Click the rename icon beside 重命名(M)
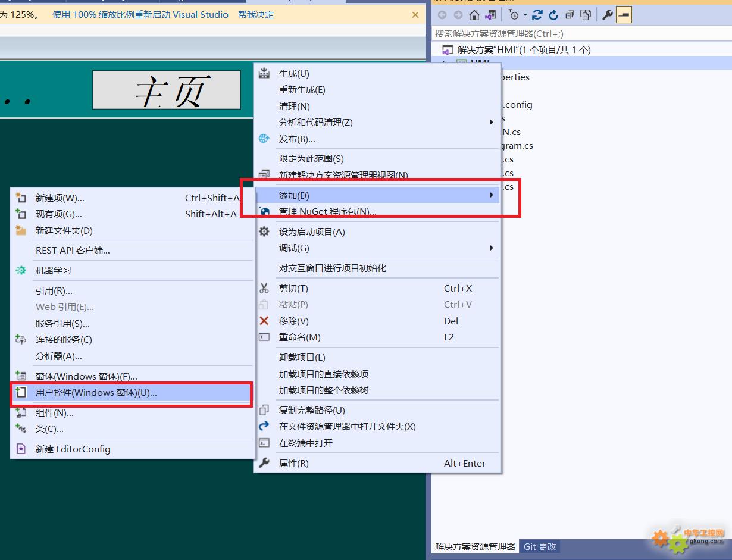Screen dimensions: 732x560 [264, 337]
